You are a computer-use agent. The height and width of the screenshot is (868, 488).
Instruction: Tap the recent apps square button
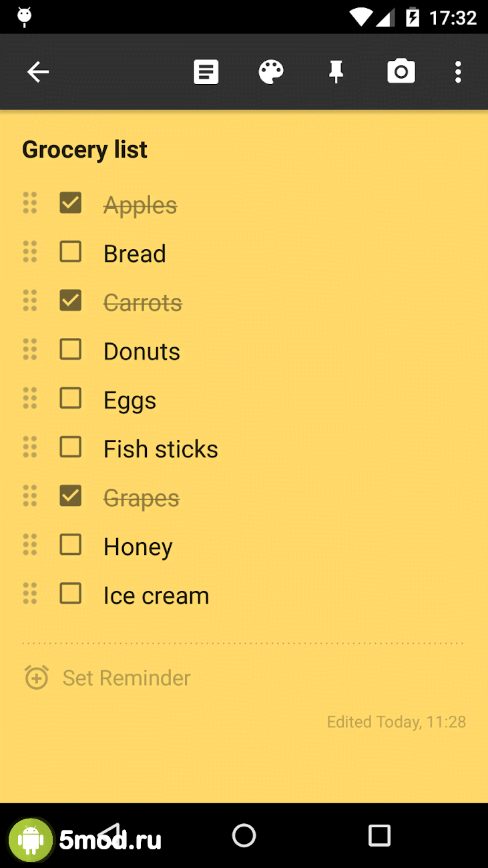(379, 835)
